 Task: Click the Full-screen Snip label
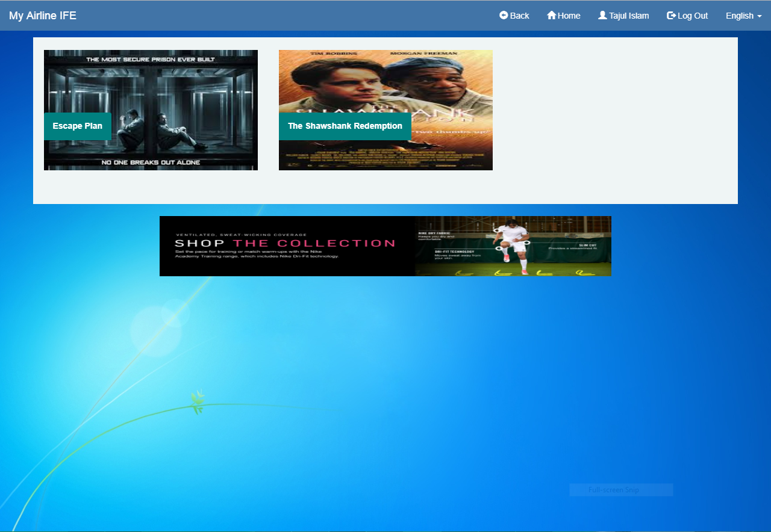[x=614, y=490]
